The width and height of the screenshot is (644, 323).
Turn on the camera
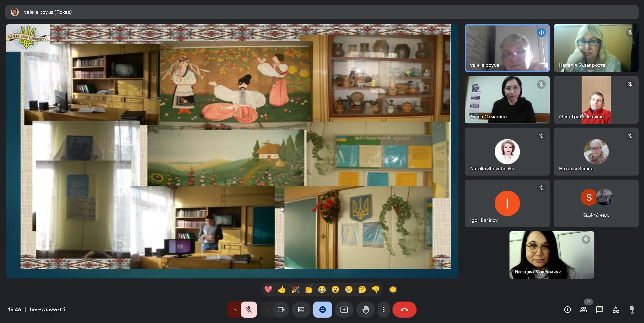pos(281,310)
